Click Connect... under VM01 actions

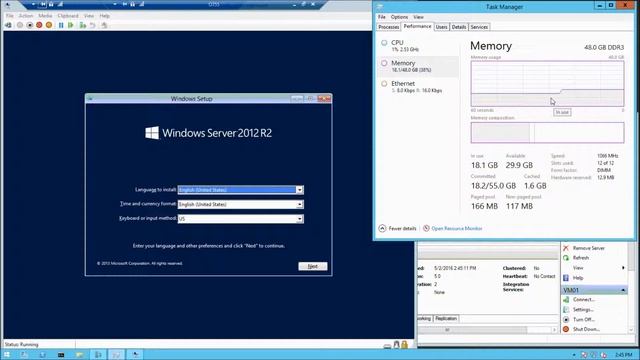point(584,300)
